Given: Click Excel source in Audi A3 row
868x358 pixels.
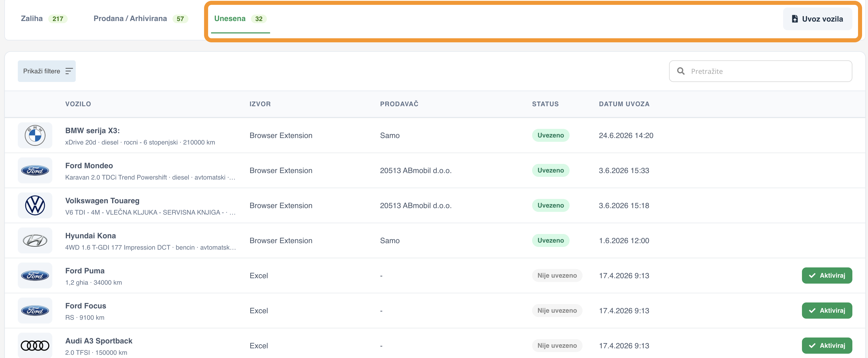Looking at the screenshot, I should pyautogui.click(x=259, y=346).
